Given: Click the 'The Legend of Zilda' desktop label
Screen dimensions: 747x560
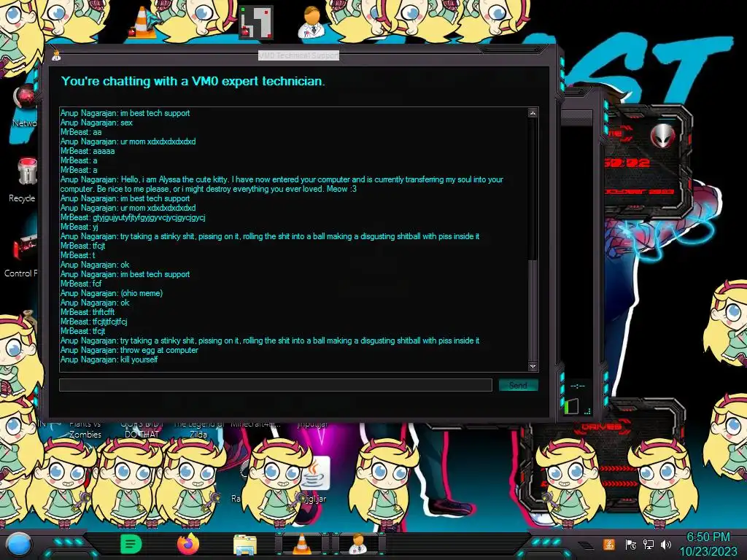Looking at the screenshot, I should (198, 429).
